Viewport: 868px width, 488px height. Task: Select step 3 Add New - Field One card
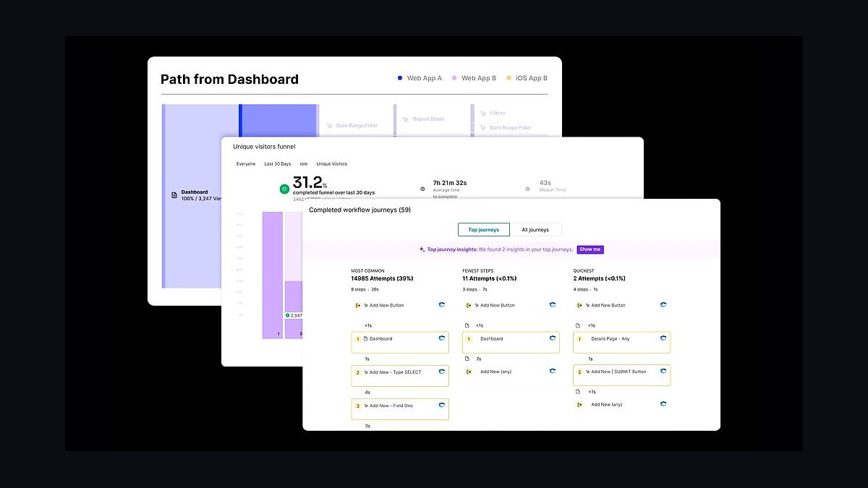400,409
